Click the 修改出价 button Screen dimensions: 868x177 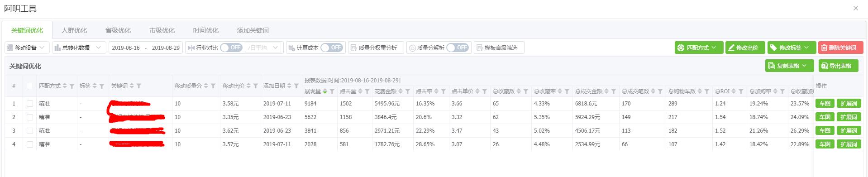(745, 48)
